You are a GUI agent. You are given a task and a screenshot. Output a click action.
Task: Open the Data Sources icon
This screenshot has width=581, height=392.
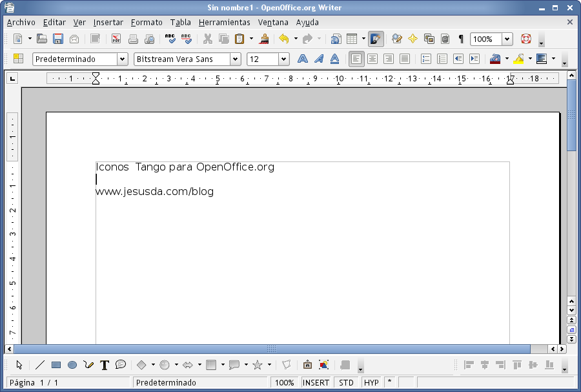pyautogui.click(x=445, y=39)
